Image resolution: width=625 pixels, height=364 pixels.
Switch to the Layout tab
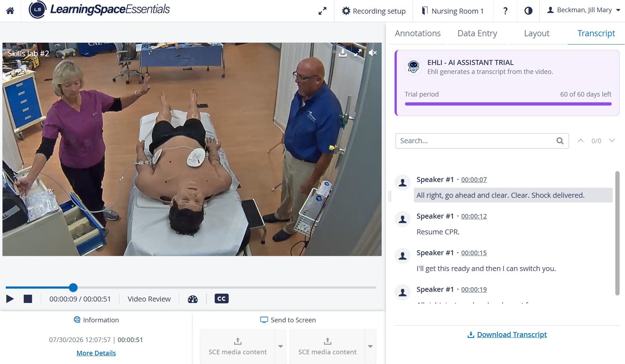click(x=537, y=33)
